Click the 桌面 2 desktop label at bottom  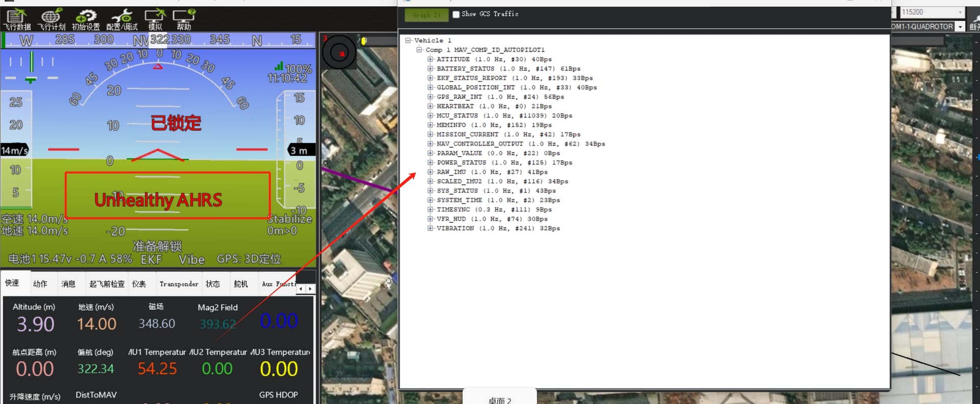pyautogui.click(x=500, y=400)
